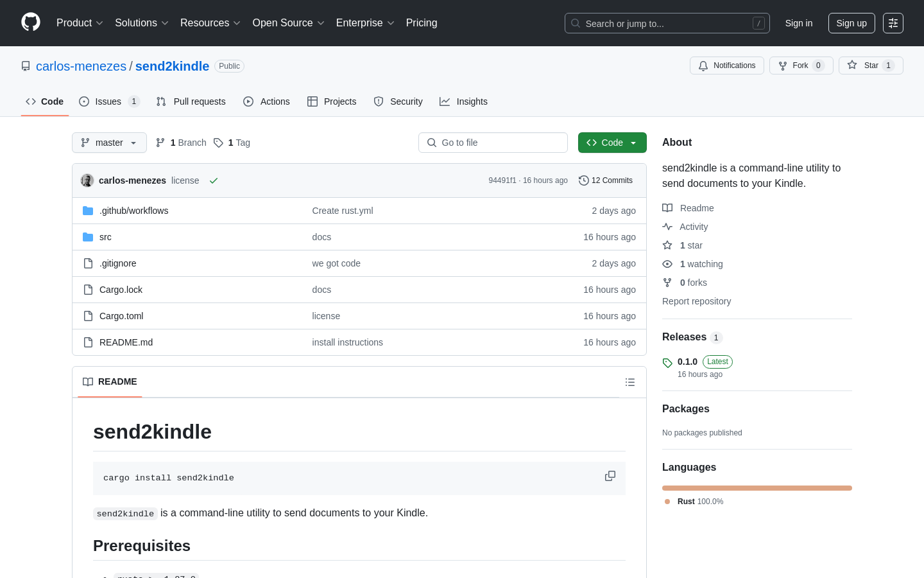Image resolution: width=924 pixels, height=578 pixels.
Task: Focus the Go to file field
Action: [x=493, y=143]
